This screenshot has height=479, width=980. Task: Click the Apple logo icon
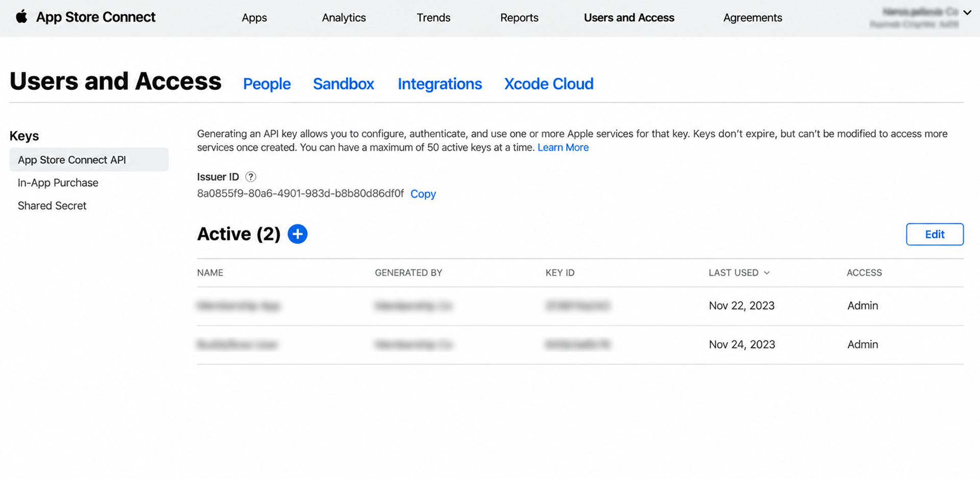click(21, 17)
